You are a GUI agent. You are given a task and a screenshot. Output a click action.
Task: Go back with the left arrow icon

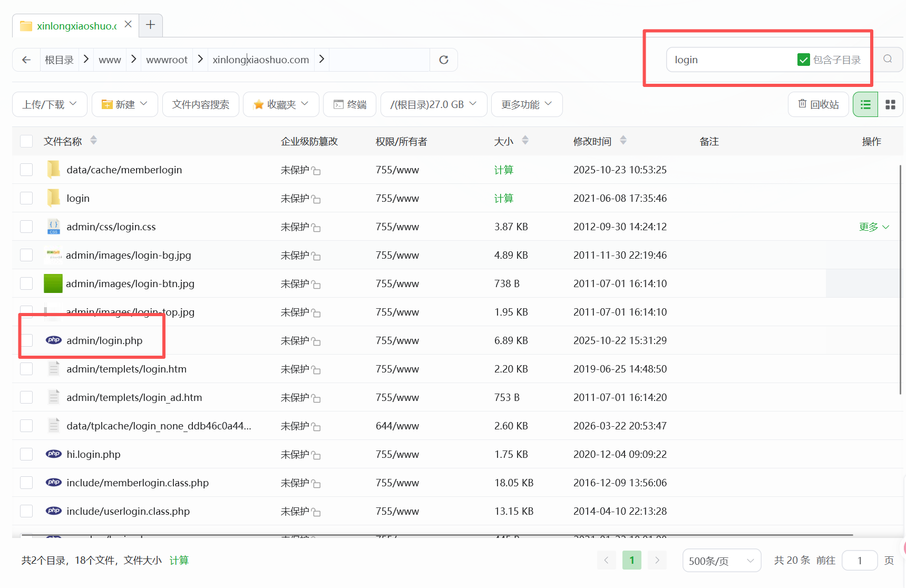(26, 60)
